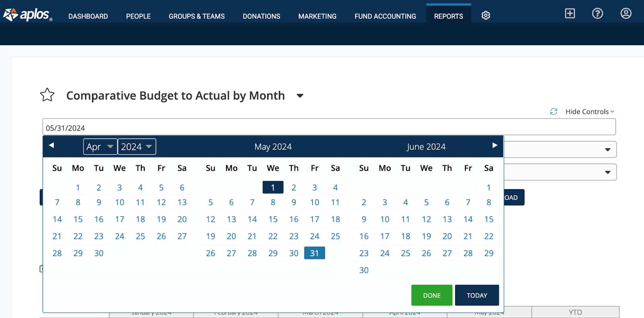Open the user account profile icon
Screen dimensions: 644x318
[626, 13]
